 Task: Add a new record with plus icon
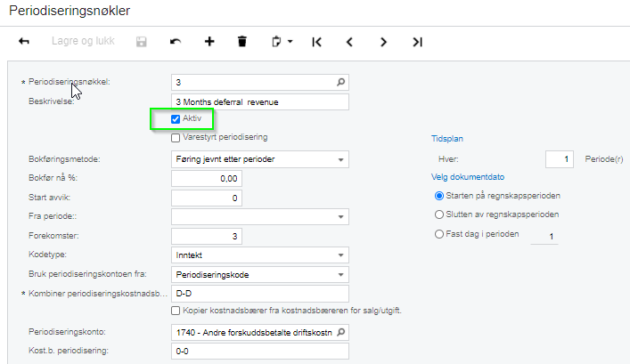point(209,41)
